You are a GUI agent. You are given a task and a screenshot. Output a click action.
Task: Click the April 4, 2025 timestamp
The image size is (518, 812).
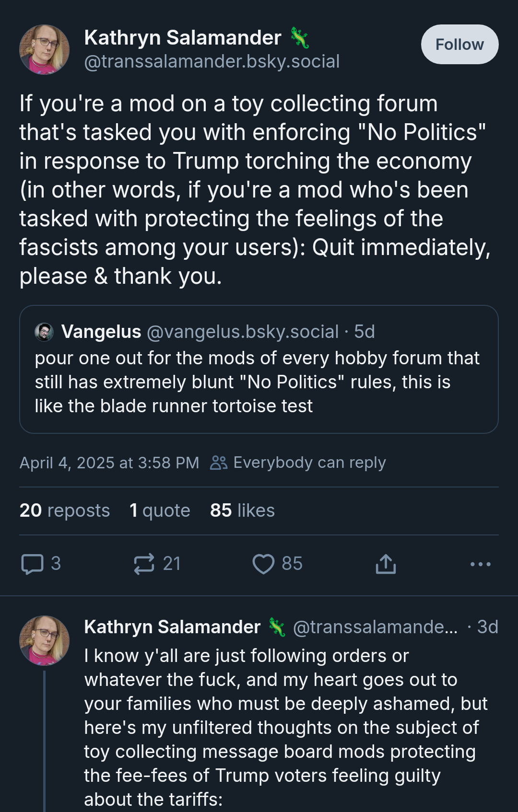point(109,463)
